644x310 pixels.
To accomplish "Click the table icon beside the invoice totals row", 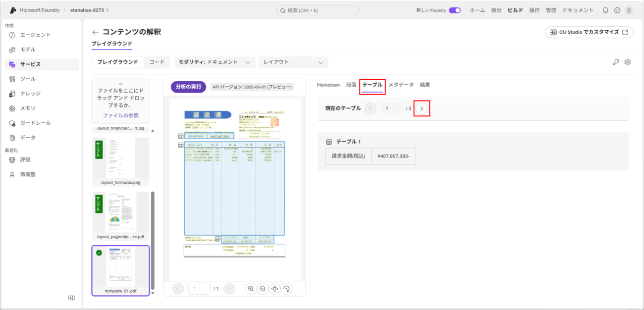I will (x=217, y=239).
